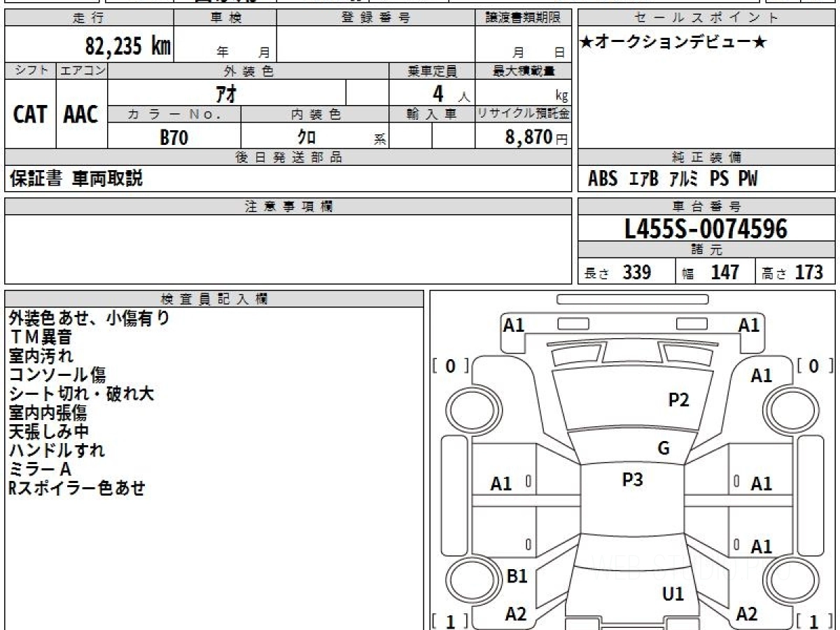This screenshot has height=630, width=840.
Task: Click the chassis number L455S-0074596
Action: pos(706,229)
